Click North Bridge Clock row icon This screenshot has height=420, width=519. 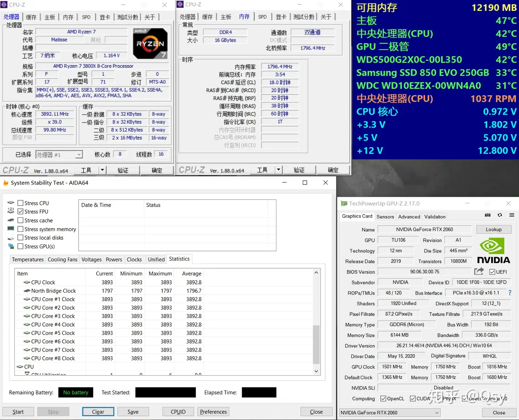(x=27, y=291)
